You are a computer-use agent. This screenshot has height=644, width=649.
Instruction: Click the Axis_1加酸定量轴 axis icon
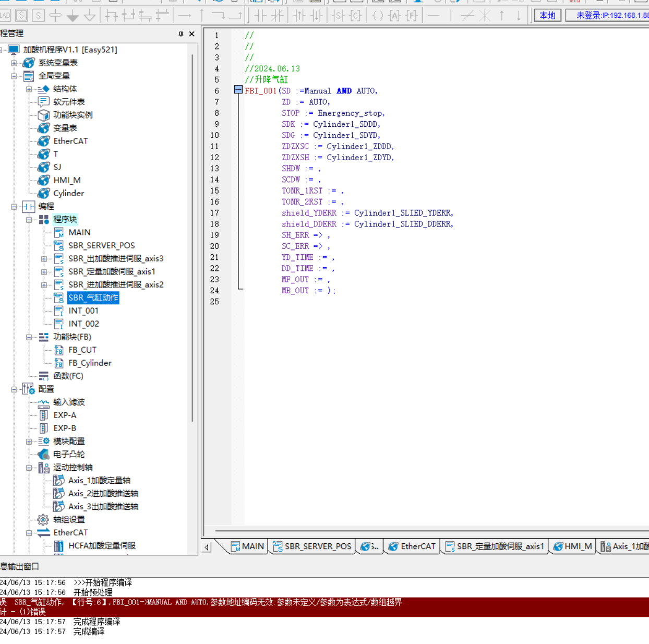click(59, 481)
